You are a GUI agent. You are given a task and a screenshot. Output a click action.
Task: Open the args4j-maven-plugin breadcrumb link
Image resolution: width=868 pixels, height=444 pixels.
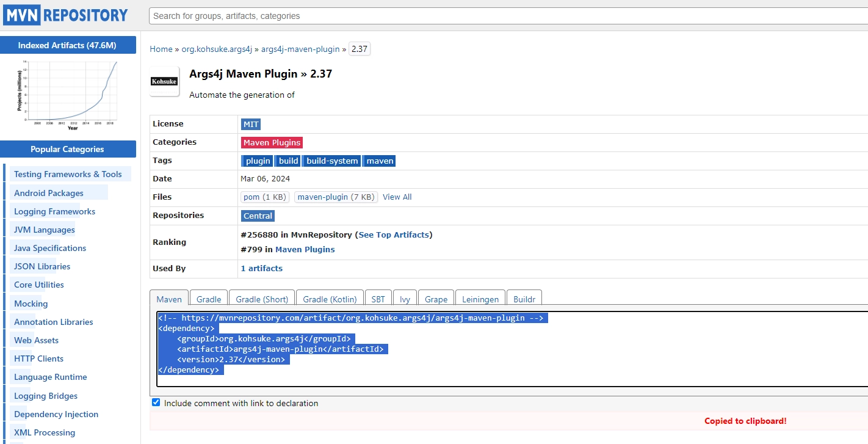[x=300, y=49]
